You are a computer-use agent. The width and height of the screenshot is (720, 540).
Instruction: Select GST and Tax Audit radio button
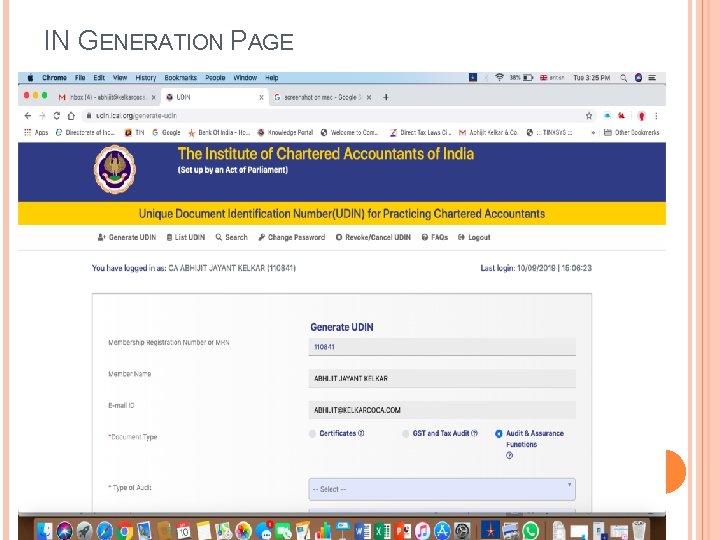coord(405,433)
